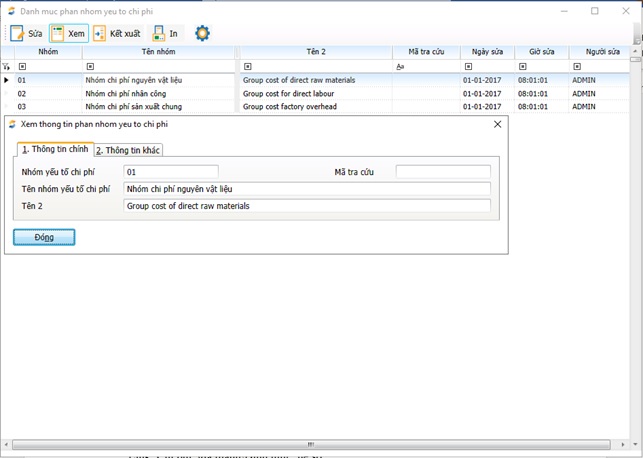Click the horizontal scrollbar at the bottom
The width and height of the screenshot is (643, 458).
click(310, 444)
